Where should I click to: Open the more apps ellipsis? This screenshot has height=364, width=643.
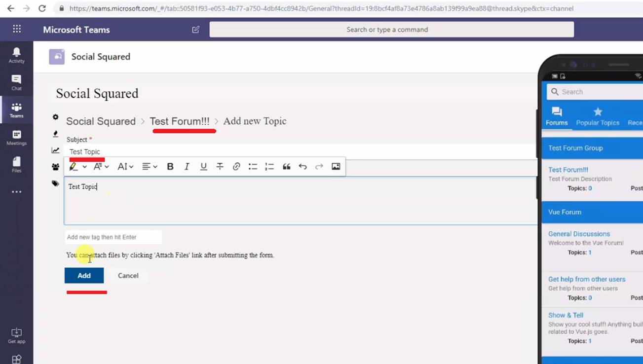pos(16,192)
